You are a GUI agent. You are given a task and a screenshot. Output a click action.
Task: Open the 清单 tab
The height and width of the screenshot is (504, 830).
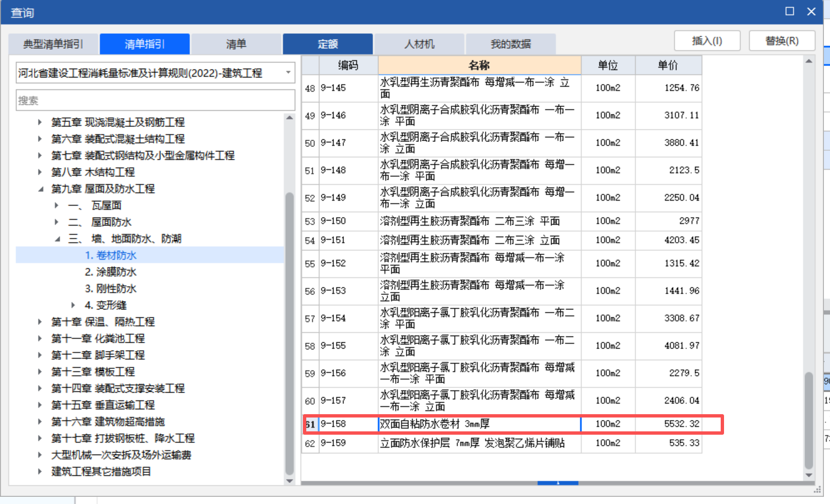[x=236, y=44]
